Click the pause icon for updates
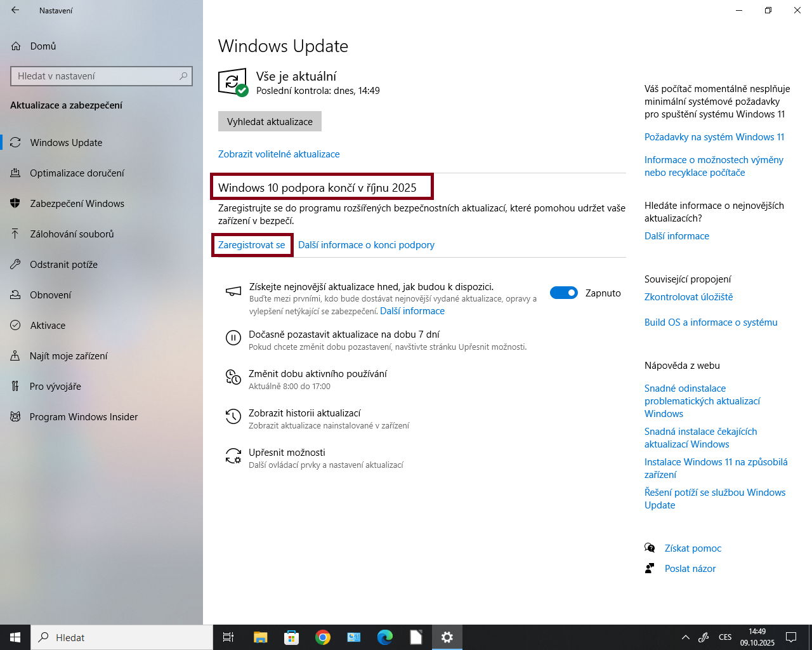The width and height of the screenshot is (812, 650). (233, 338)
